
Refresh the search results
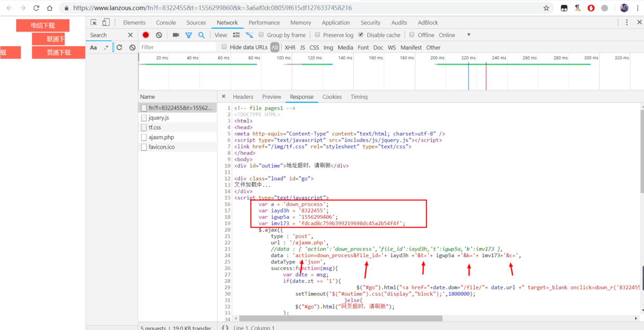119,47
